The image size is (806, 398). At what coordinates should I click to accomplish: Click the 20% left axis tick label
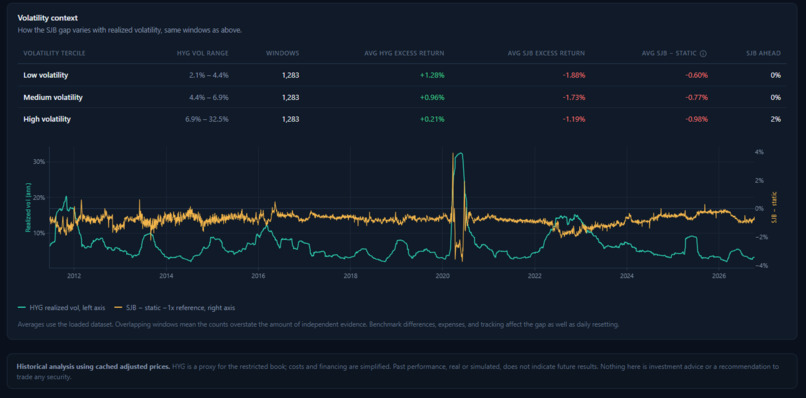[x=40, y=197]
